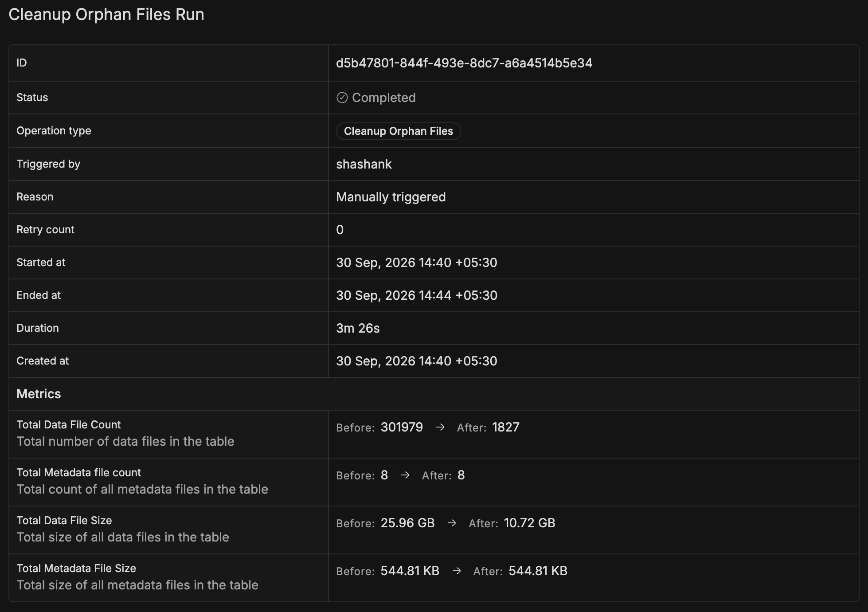Click the 'Total Data File Count' label
Screen dimensions: 868x612
69,425
